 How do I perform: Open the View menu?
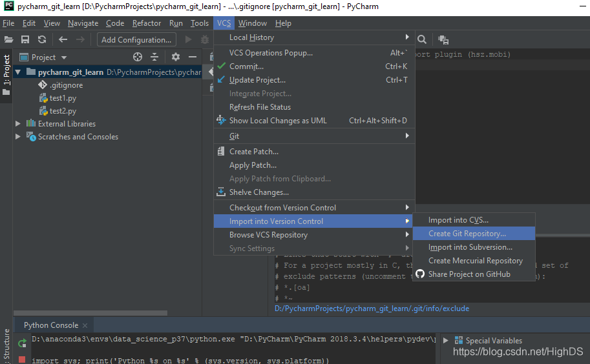coord(52,23)
